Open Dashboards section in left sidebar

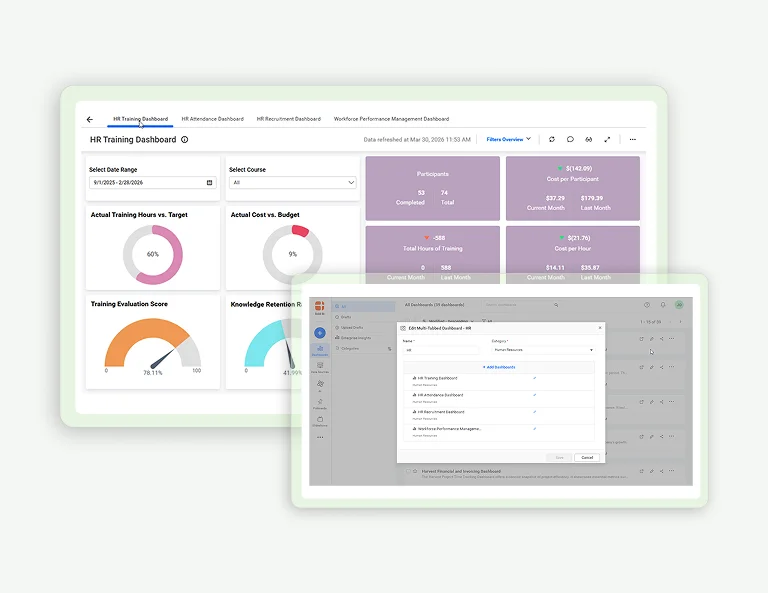click(320, 351)
